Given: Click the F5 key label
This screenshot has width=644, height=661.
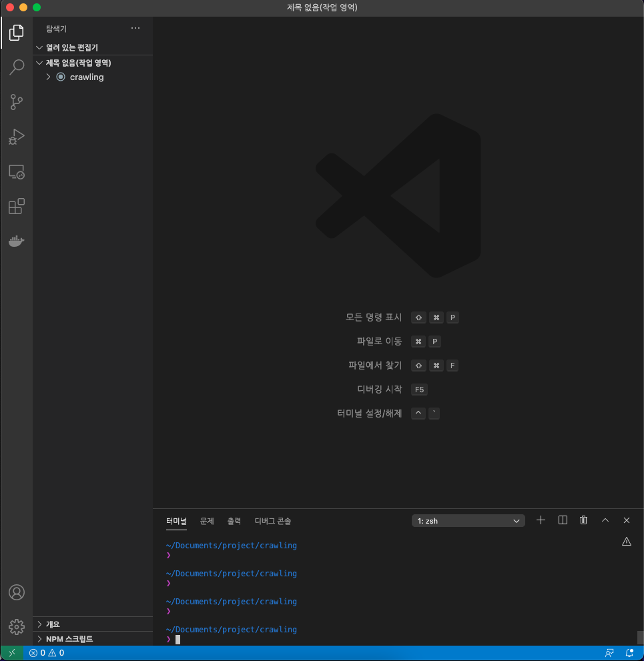Looking at the screenshot, I should click(419, 390).
